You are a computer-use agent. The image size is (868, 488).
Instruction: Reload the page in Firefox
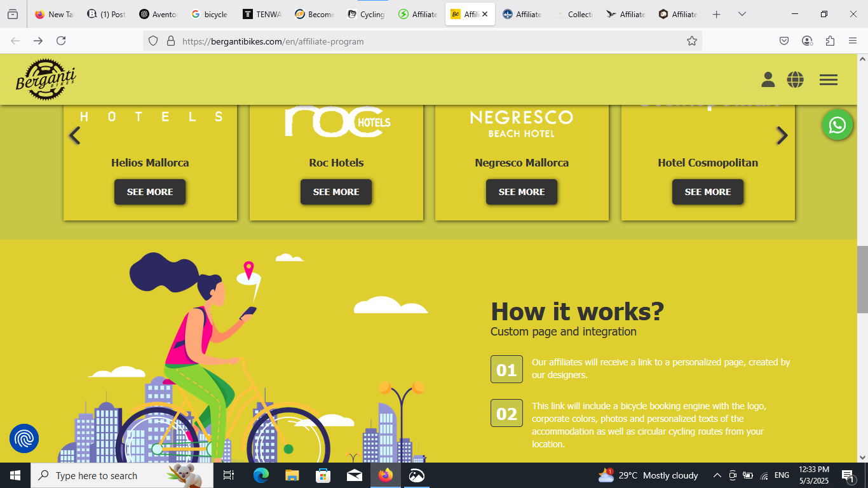61,41
